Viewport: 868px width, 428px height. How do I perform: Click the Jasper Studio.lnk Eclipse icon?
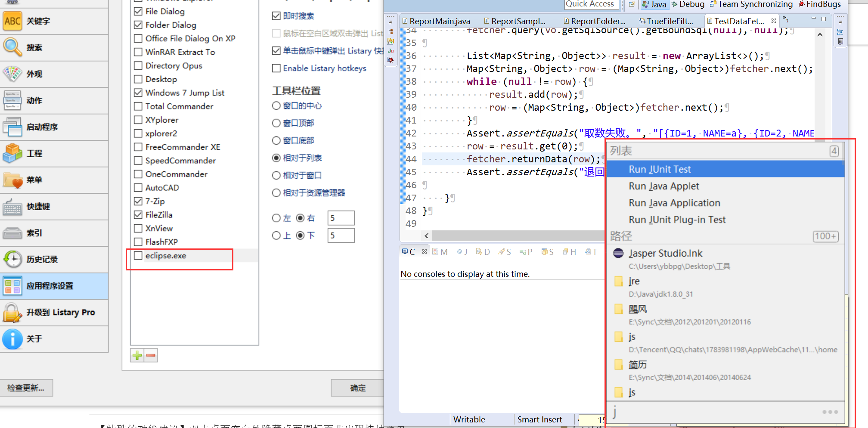(x=618, y=253)
